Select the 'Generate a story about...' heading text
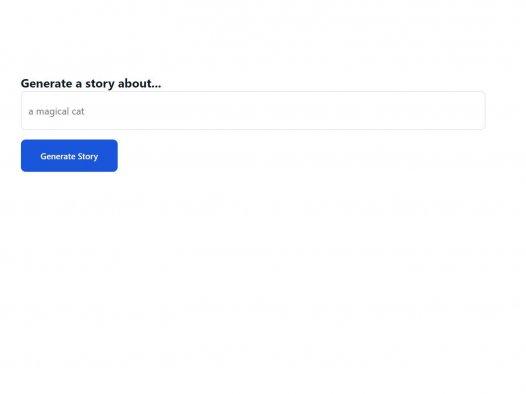Image resolution: width=526 pixels, height=394 pixels. coord(91,83)
